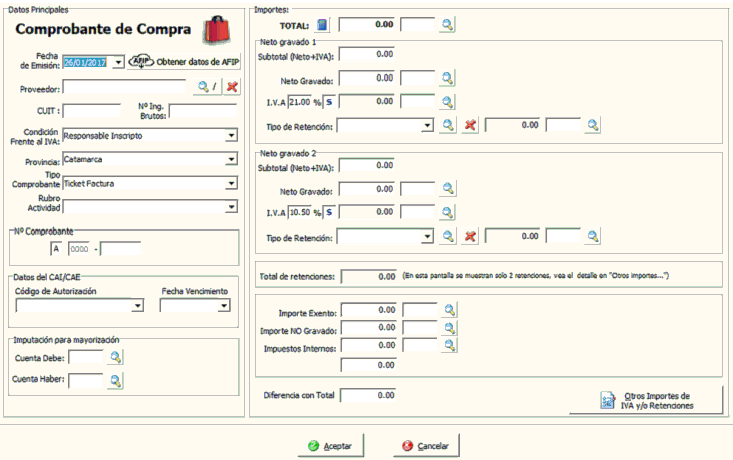Open the Tipo Comprobante dropdown
The width and height of the screenshot is (733, 460).
tap(231, 184)
